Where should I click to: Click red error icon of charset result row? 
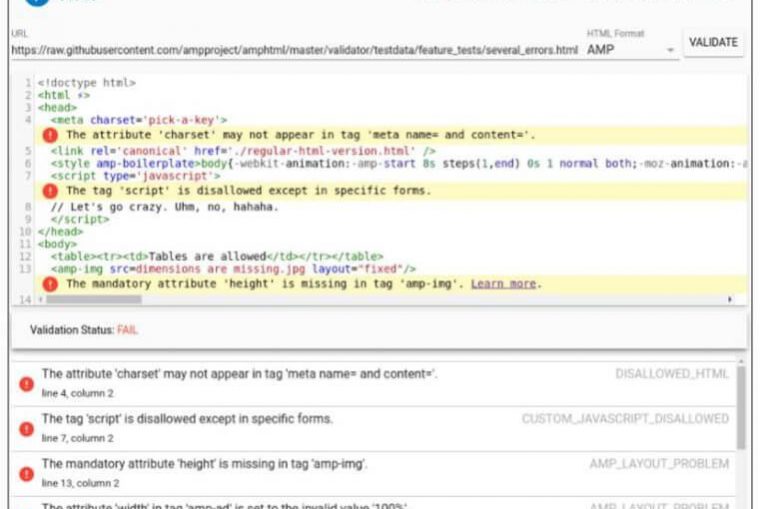coord(26,382)
